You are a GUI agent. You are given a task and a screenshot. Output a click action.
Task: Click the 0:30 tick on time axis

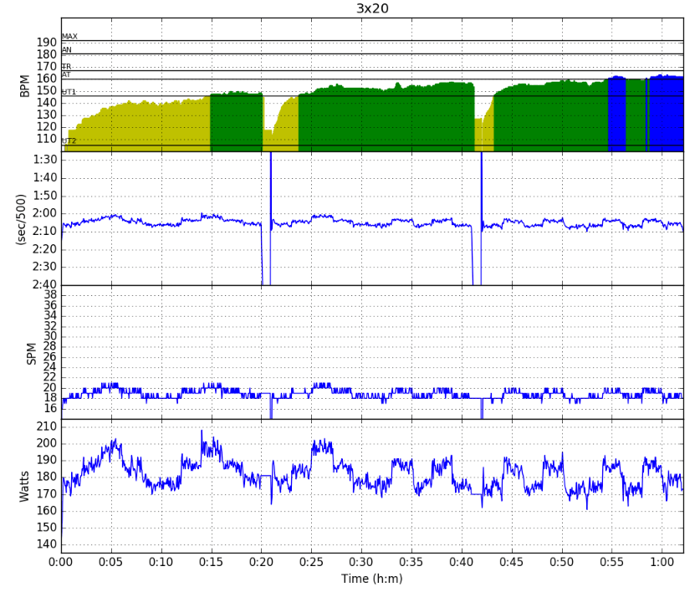(361, 562)
